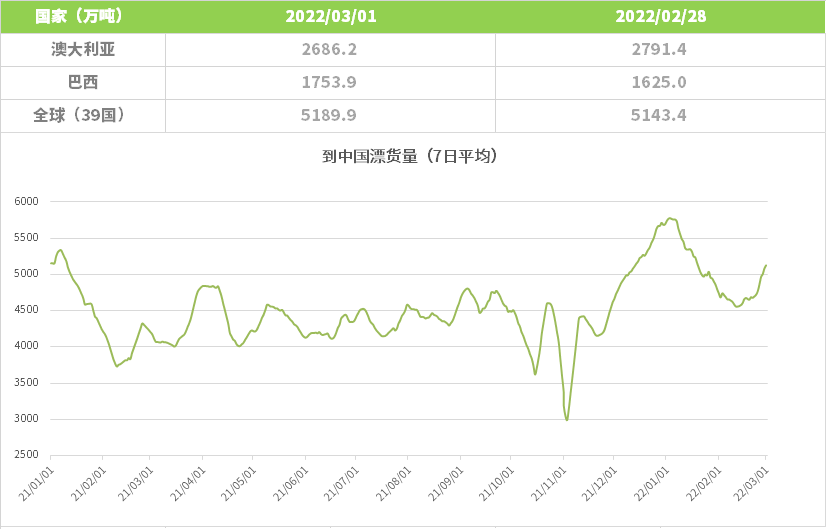
Task: Click the 2022/02/28 column header
Action: pyautogui.click(x=661, y=16)
